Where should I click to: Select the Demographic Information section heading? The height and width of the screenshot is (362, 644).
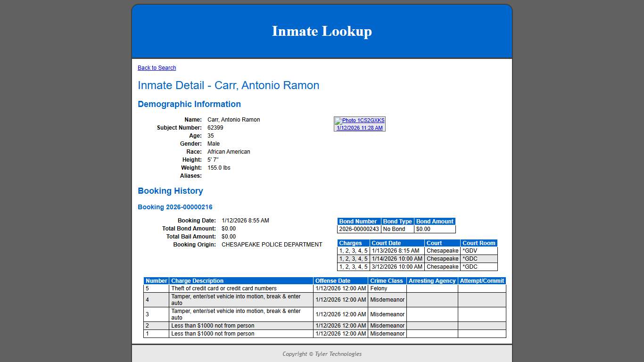(189, 104)
